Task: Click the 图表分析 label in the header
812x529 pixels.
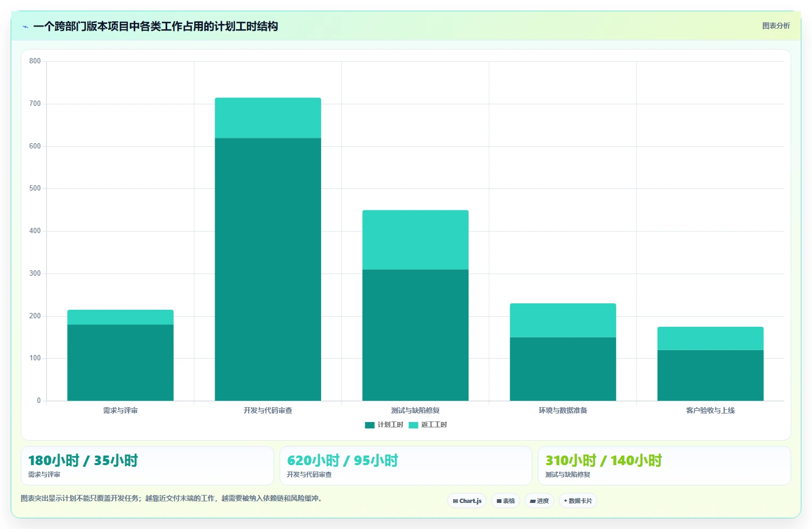Action: click(776, 26)
